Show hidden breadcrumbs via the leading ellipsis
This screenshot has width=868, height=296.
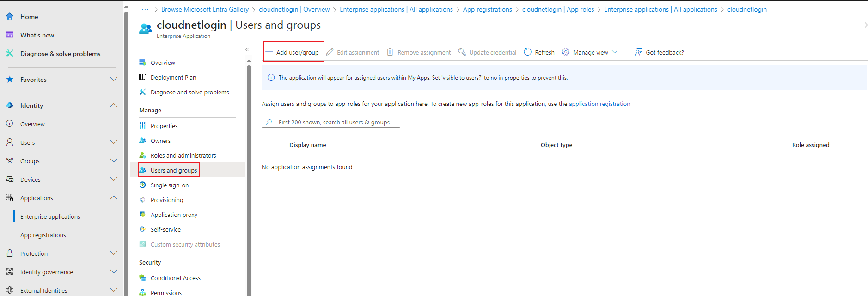[x=145, y=9]
